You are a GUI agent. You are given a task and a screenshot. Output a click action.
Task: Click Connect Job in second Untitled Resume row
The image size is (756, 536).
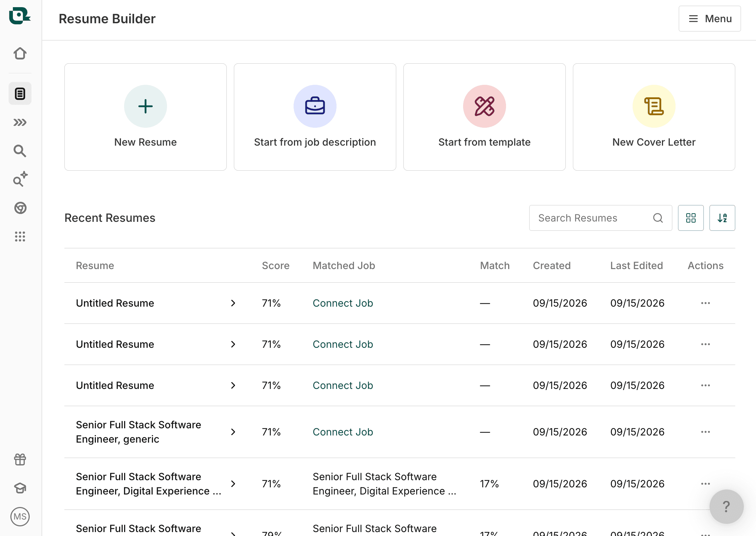343,344
